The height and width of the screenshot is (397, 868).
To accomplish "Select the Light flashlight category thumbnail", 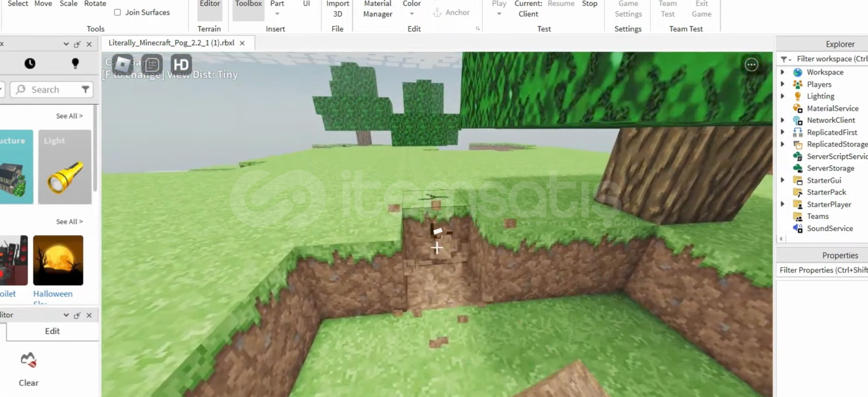I will coord(65,167).
